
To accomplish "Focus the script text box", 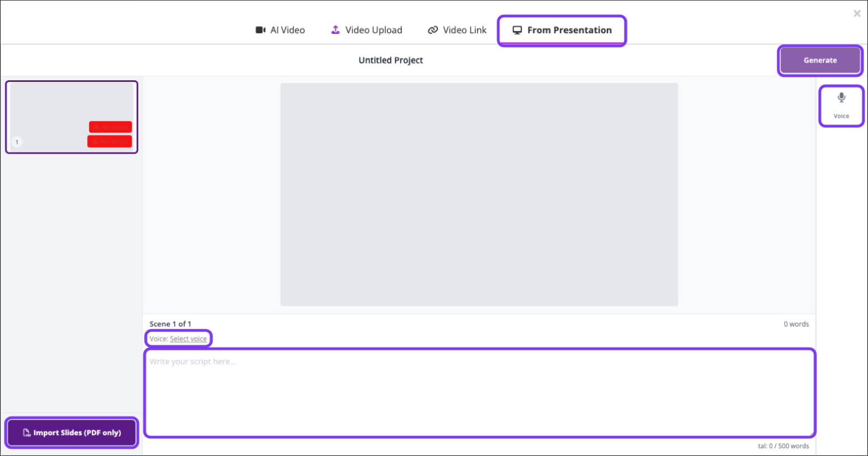I will point(480,393).
